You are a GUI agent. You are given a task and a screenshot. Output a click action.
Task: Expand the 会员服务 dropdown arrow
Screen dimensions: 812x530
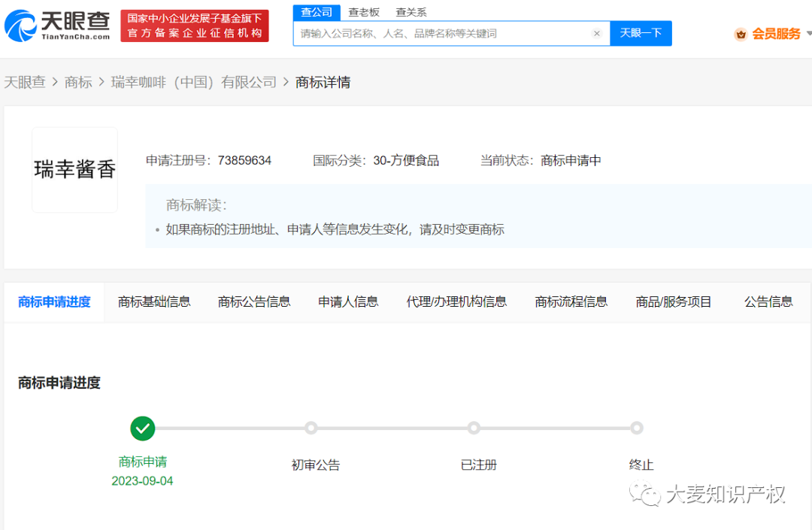[807, 34]
